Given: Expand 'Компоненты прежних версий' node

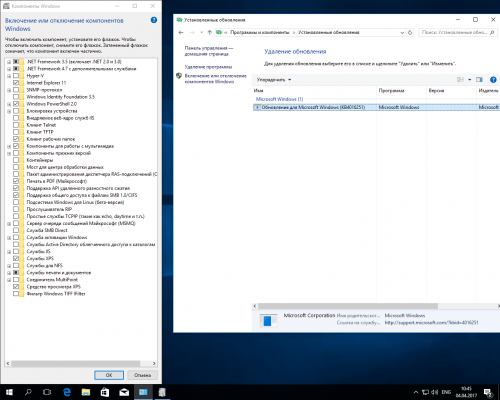Looking at the screenshot, I should coord(9,153).
